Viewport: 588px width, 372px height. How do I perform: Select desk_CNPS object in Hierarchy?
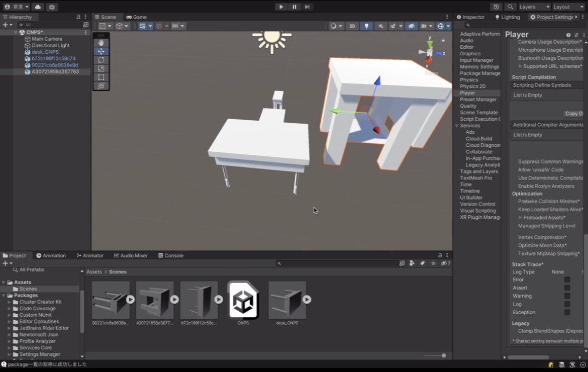tap(45, 52)
